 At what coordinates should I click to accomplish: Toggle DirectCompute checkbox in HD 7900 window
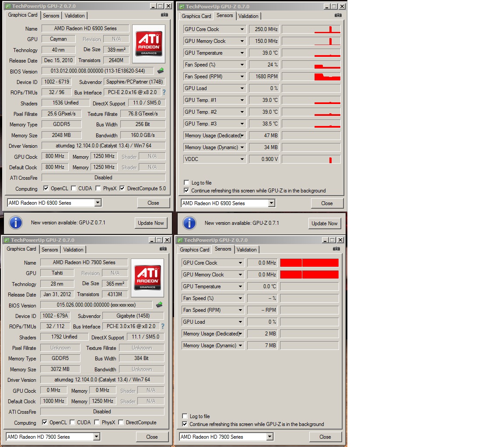tap(121, 422)
